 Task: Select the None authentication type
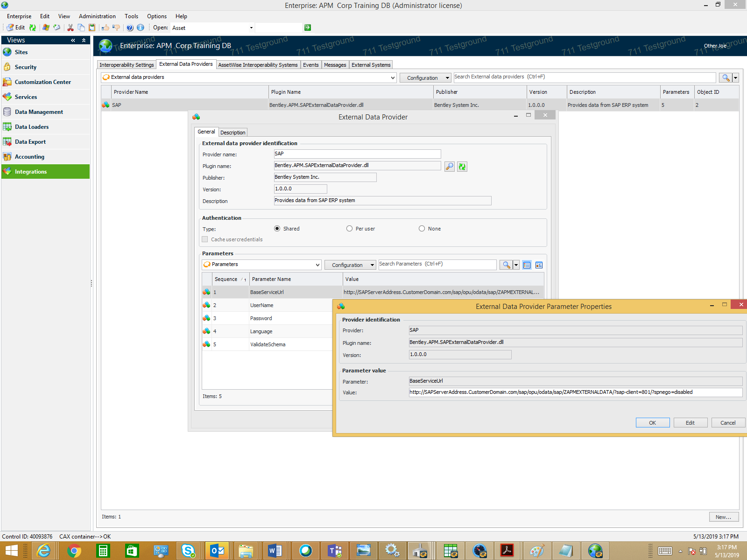pyautogui.click(x=422, y=229)
